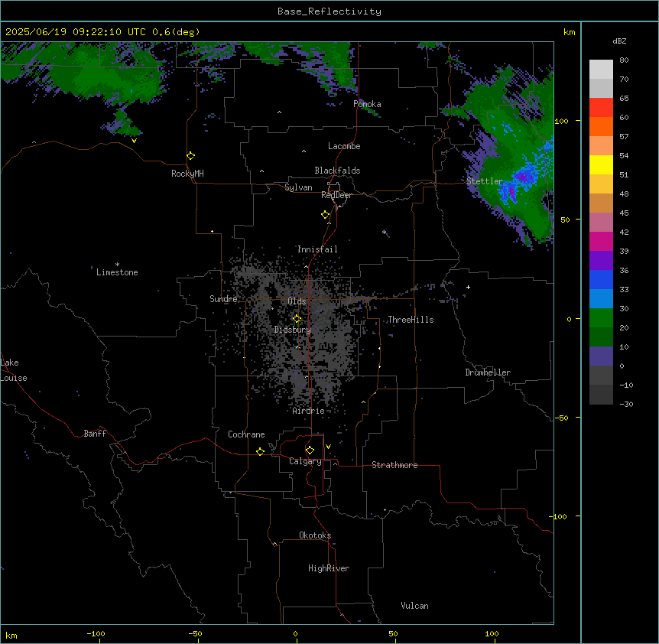Screen dimensions: 659x644
Task: Select the purple 10 dBZ legend swatch
Action: point(601,356)
